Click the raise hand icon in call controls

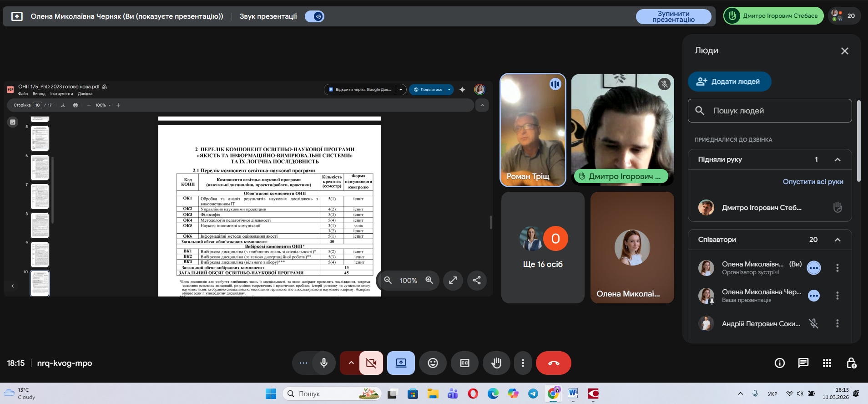pyautogui.click(x=496, y=363)
